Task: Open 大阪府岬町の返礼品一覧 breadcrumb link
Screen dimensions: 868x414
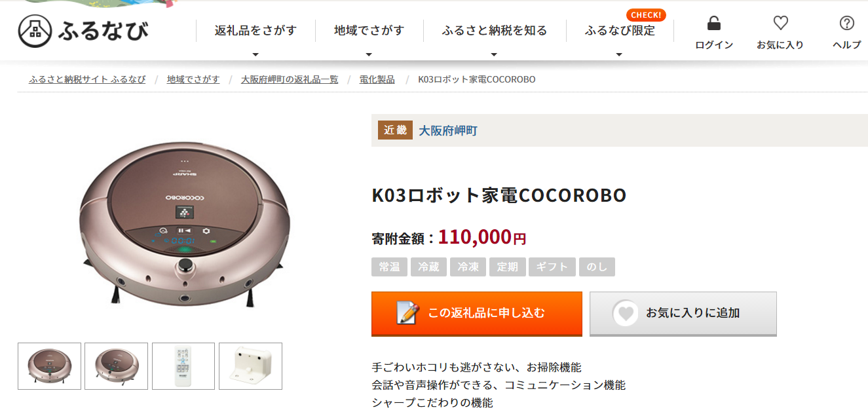Action: tap(290, 79)
